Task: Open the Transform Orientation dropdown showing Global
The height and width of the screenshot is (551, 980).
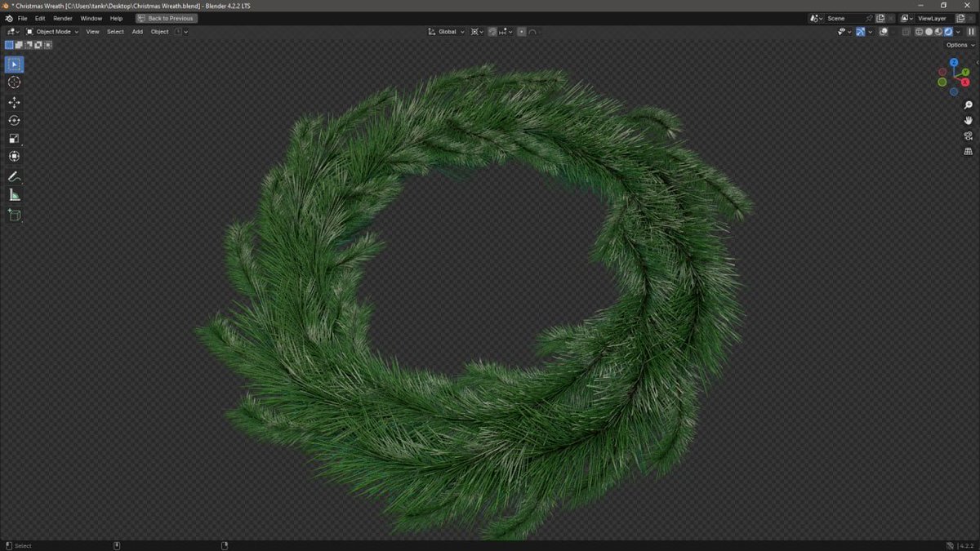Action: [x=446, y=31]
